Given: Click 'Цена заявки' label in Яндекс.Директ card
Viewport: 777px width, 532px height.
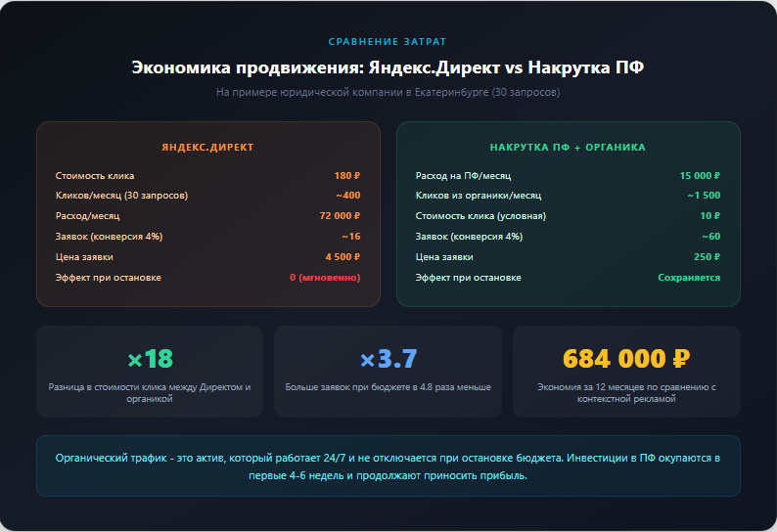Looking at the screenshot, I should click(x=84, y=257).
